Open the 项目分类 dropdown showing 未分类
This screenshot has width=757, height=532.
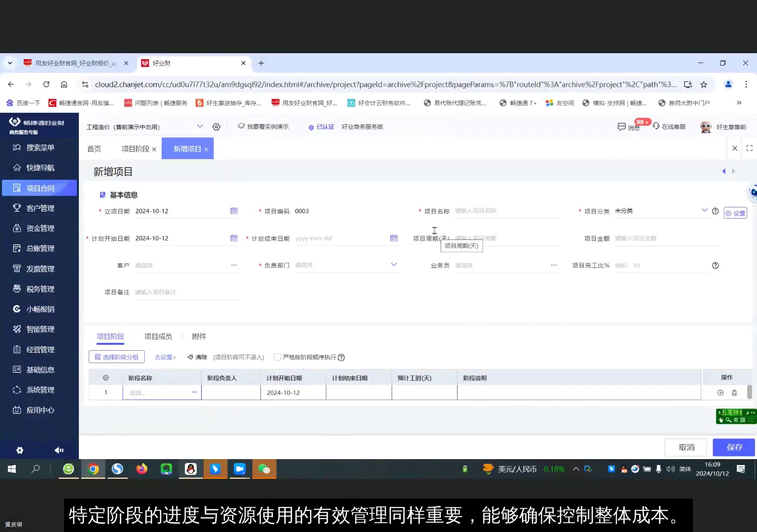click(704, 211)
